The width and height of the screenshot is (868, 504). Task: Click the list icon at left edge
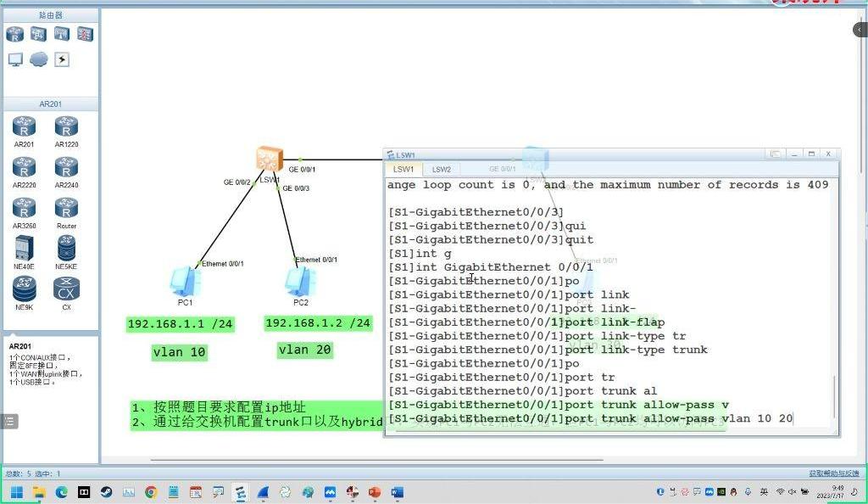point(9,422)
